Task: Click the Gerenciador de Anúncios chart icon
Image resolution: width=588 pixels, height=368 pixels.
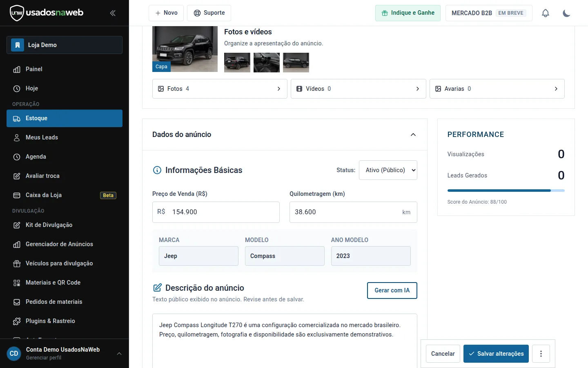Action: point(17,245)
